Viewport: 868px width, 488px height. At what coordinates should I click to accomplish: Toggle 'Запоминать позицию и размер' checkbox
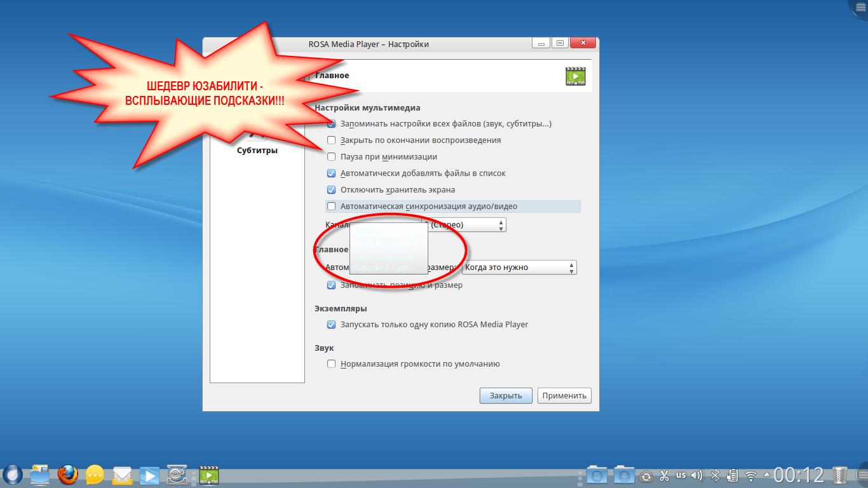point(331,285)
